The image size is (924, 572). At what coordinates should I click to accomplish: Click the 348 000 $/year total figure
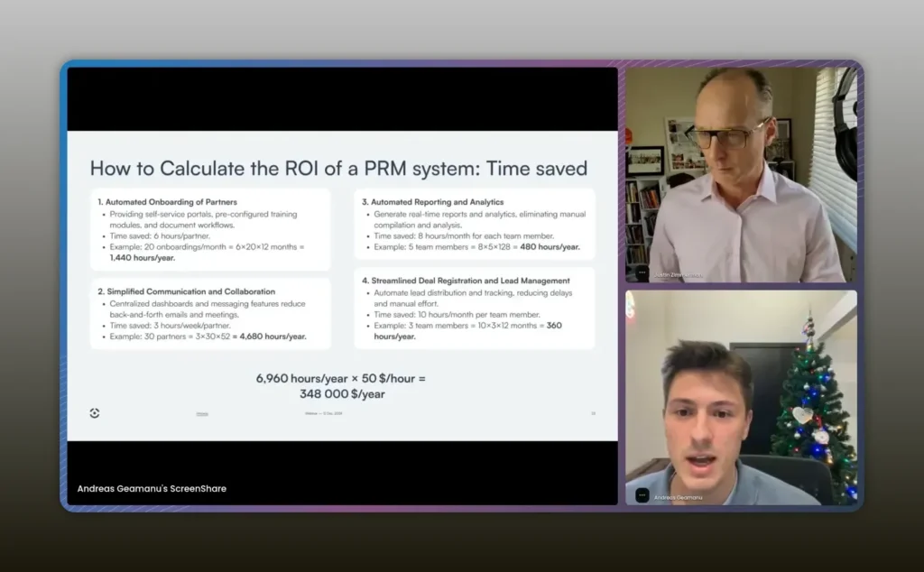click(342, 393)
